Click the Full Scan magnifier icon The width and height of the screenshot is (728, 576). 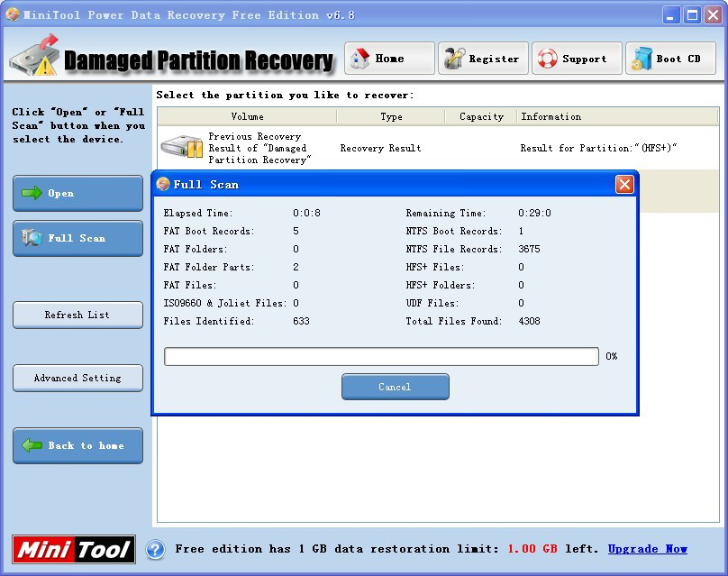coord(32,238)
